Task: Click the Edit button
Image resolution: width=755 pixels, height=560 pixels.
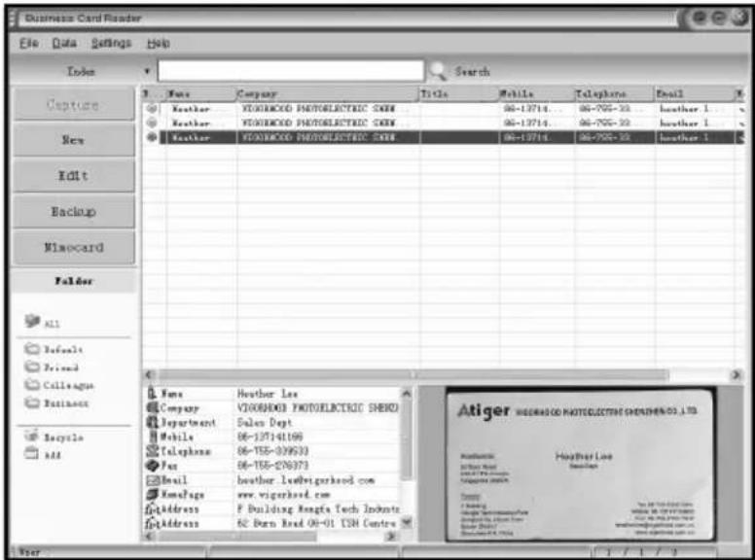Action: (x=73, y=176)
